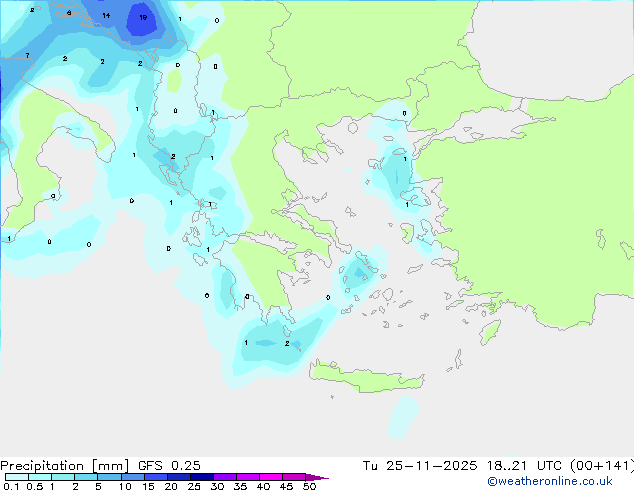Pick the 10–15 mm legend color box

click(132, 477)
